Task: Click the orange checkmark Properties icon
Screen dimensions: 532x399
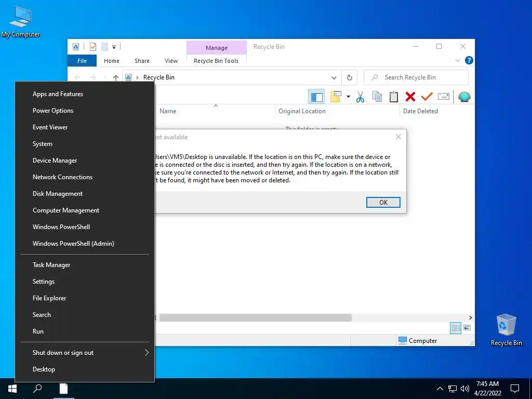Action: click(x=427, y=97)
